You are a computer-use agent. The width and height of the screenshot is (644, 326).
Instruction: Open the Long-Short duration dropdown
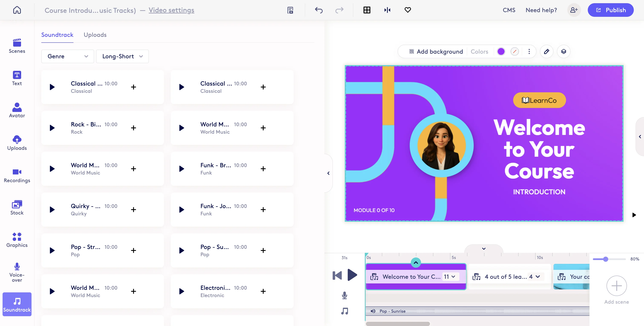point(122,56)
